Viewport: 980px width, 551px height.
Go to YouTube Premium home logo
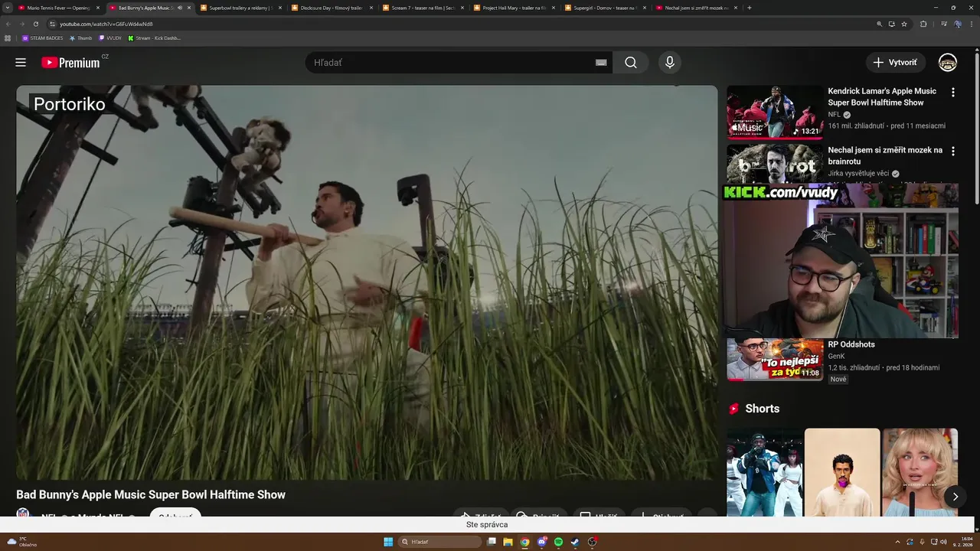coord(70,63)
